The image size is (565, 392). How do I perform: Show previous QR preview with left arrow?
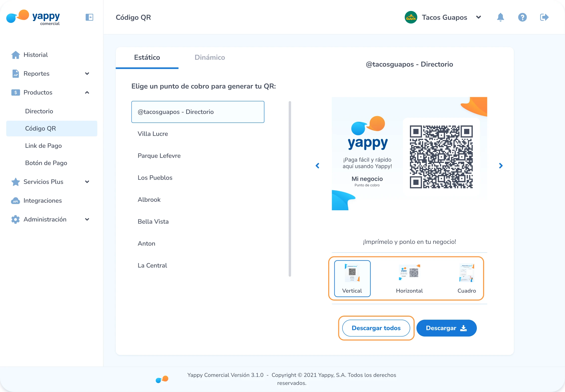tap(317, 166)
